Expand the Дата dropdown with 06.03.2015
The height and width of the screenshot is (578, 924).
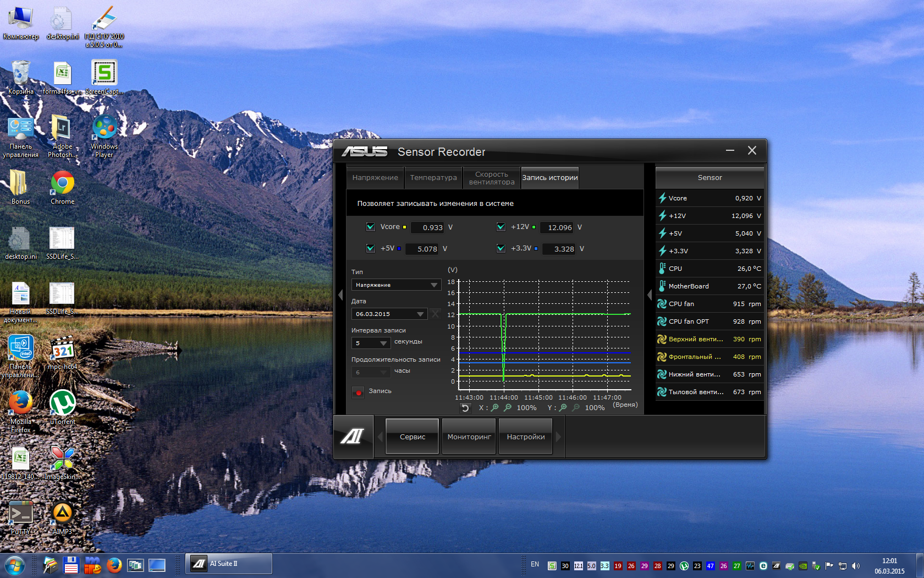pos(389,314)
